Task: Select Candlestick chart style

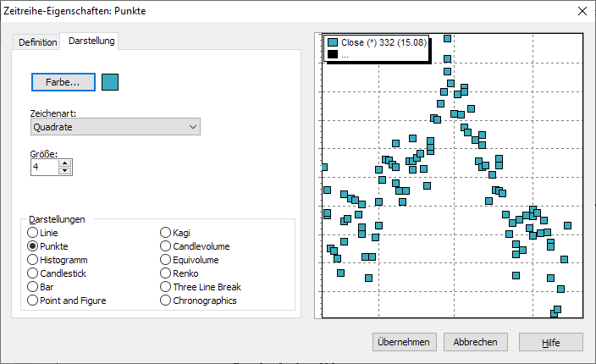Action: coord(33,273)
